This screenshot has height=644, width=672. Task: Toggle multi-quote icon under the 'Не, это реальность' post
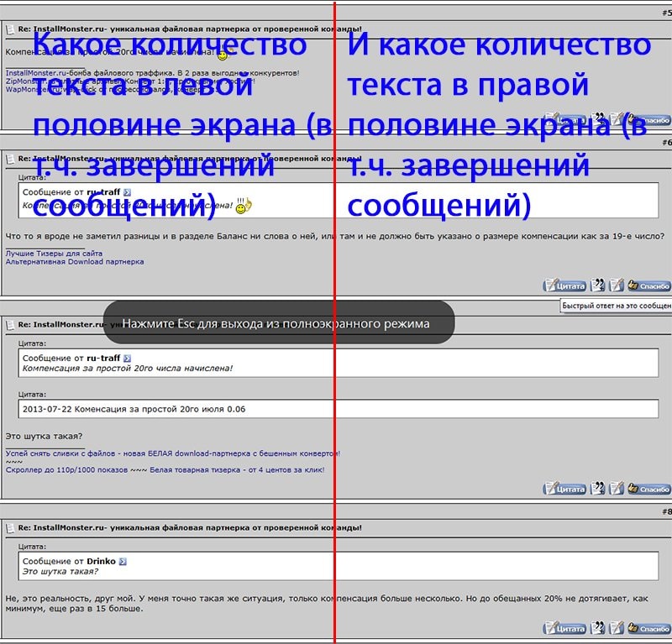[x=597, y=628]
